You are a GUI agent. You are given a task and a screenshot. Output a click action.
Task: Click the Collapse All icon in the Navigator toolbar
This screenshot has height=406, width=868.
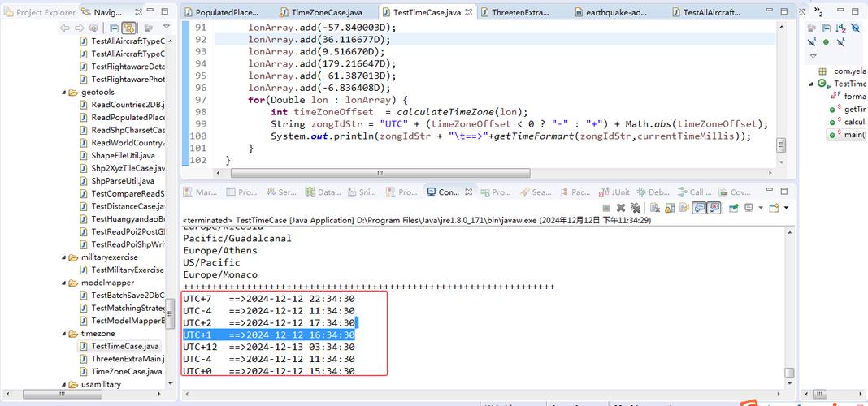click(114, 28)
